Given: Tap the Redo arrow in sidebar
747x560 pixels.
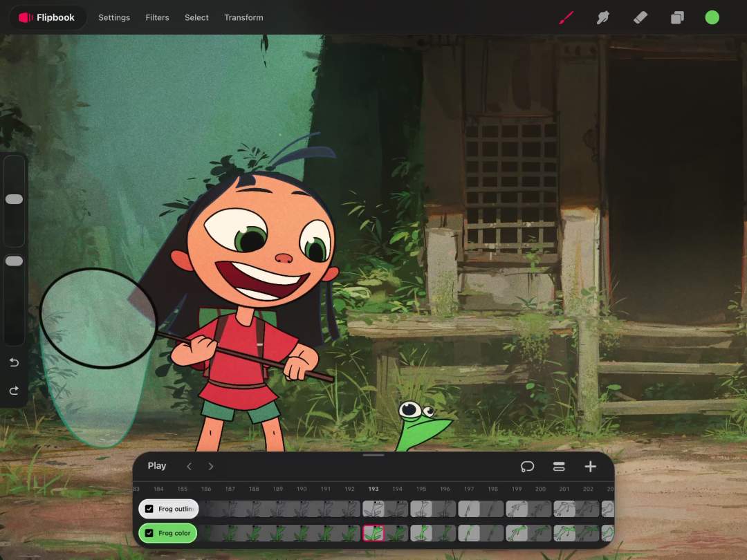Looking at the screenshot, I should pyautogui.click(x=14, y=391).
